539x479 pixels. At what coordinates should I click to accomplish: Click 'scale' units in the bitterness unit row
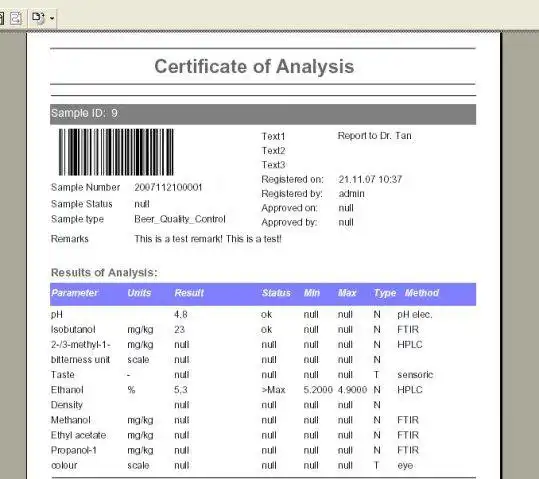138,360
